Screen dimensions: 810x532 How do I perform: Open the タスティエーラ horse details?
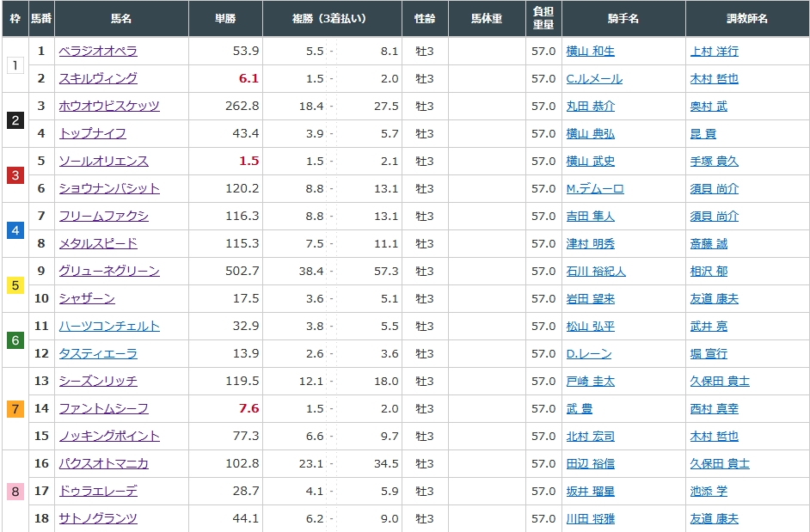coord(98,353)
